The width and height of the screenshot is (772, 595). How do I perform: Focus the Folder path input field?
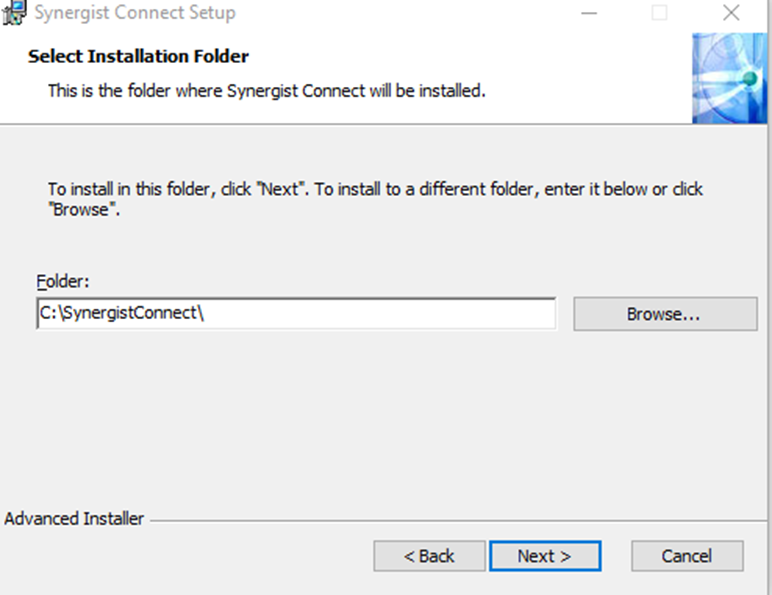[x=380, y=313]
